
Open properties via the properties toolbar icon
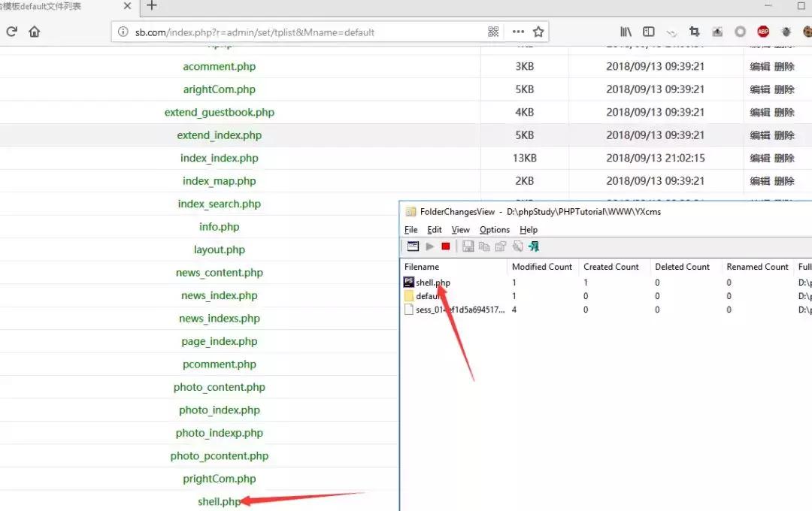click(501, 246)
